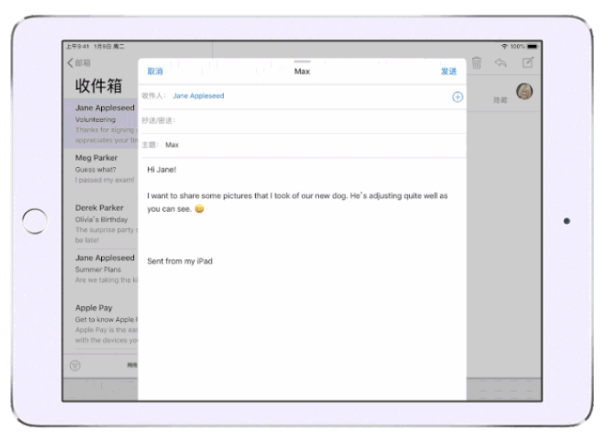
Task: Tap the drag handle atop compose sheet
Action: tap(302, 62)
